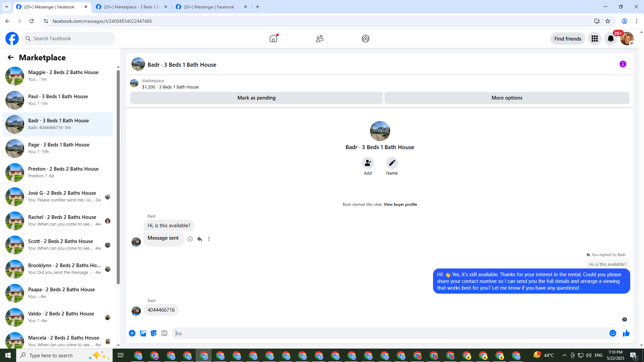Open the notifications bell
The width and height of the screenshot is (644, 362).
coord(611,39)
